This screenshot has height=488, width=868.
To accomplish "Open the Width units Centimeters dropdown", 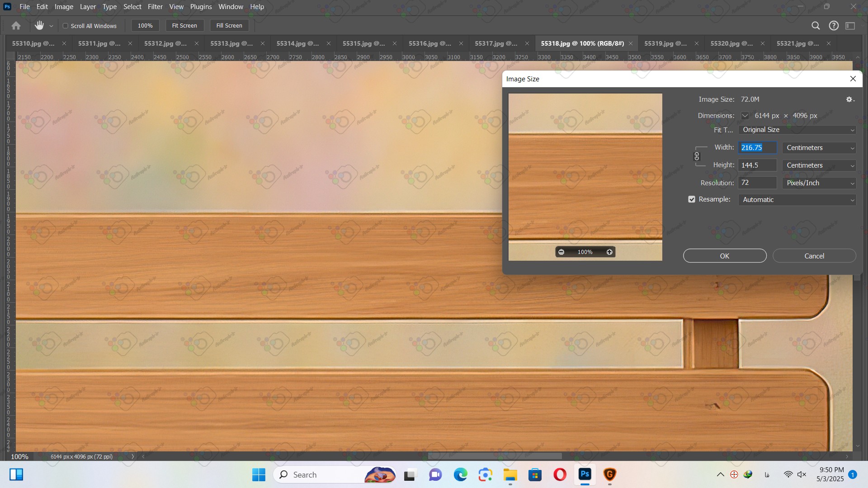I will tap(819, 148).
